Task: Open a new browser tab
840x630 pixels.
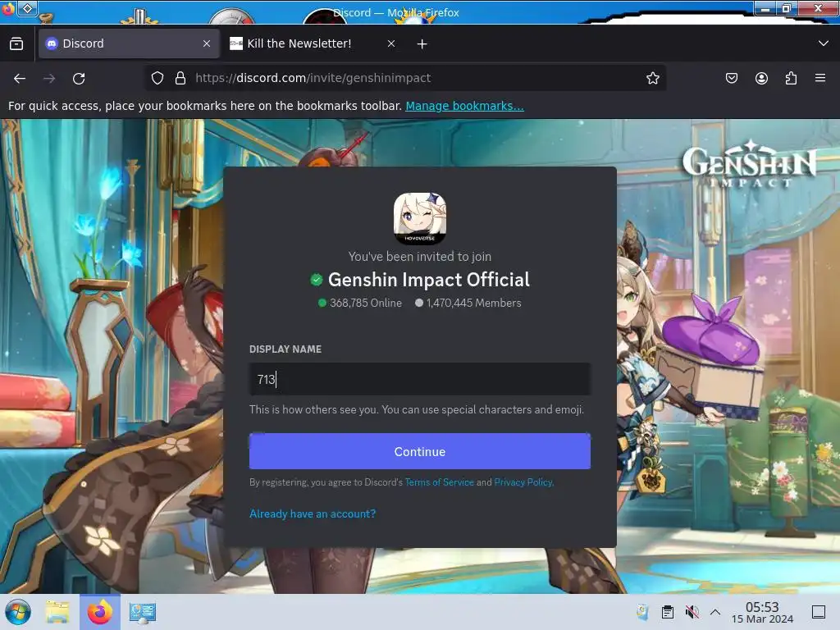Action: (x=422, y=44)
